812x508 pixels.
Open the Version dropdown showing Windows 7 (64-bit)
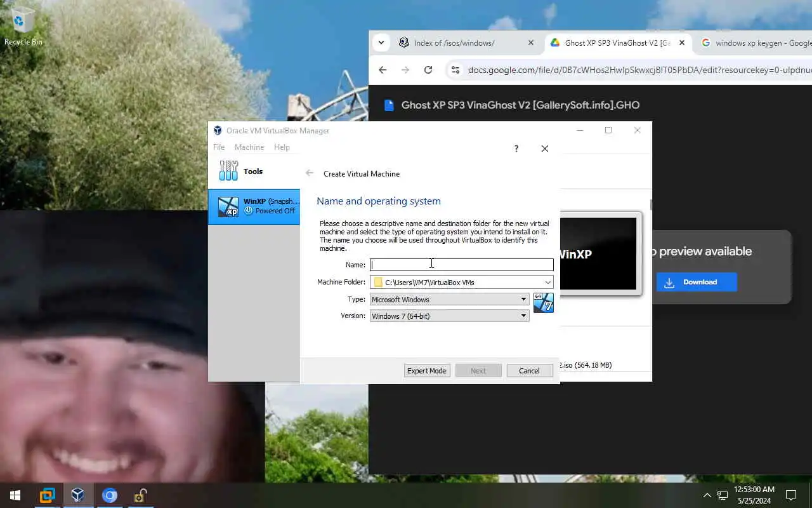click(449, 316)
